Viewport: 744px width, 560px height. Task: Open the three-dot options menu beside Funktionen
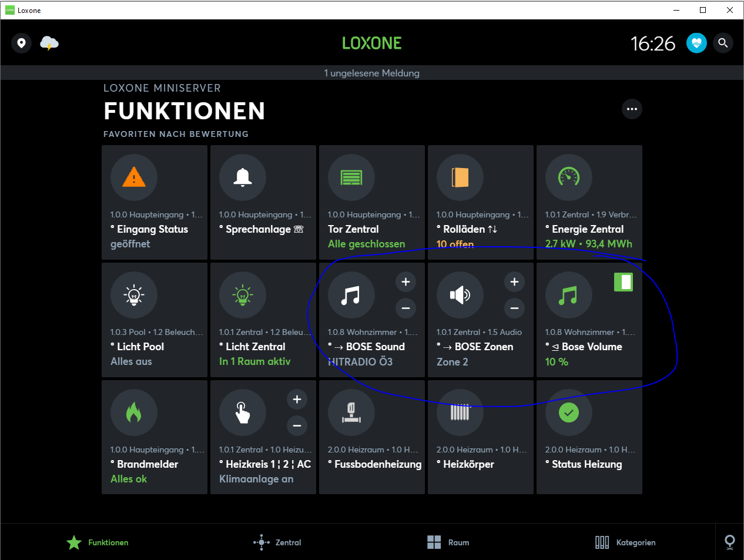coord(632,109)
